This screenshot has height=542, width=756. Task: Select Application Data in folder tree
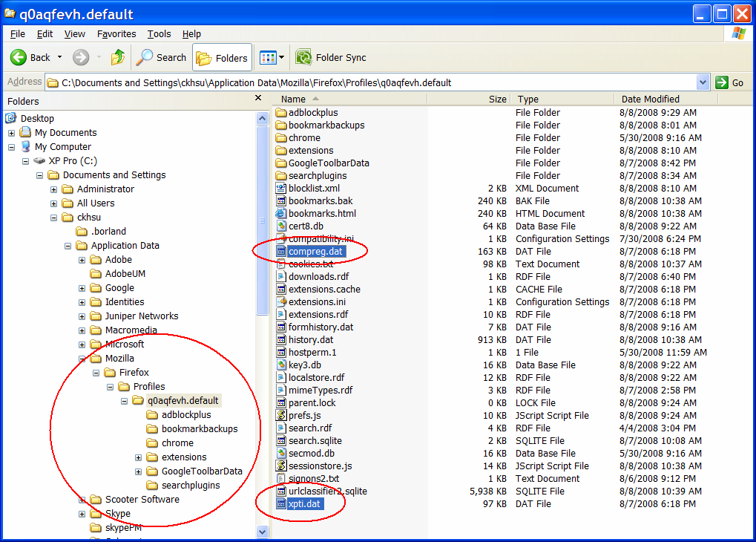tap(125, 246)
